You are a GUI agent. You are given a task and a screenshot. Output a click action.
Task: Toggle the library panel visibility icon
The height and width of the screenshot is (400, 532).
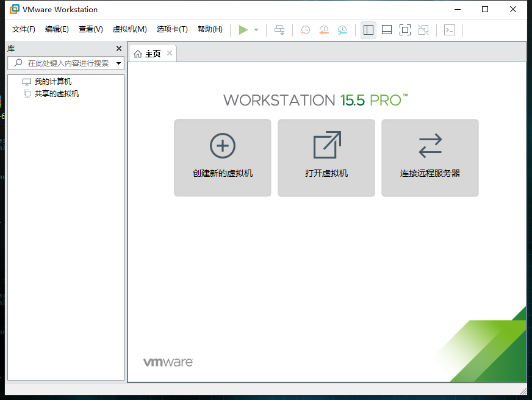pyautogui.click(x=368, y=29)
